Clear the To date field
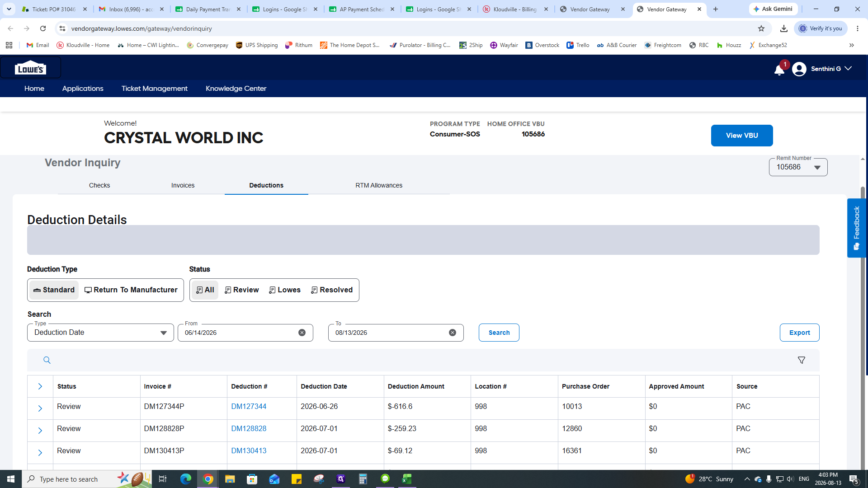 (x=453, y=333)
